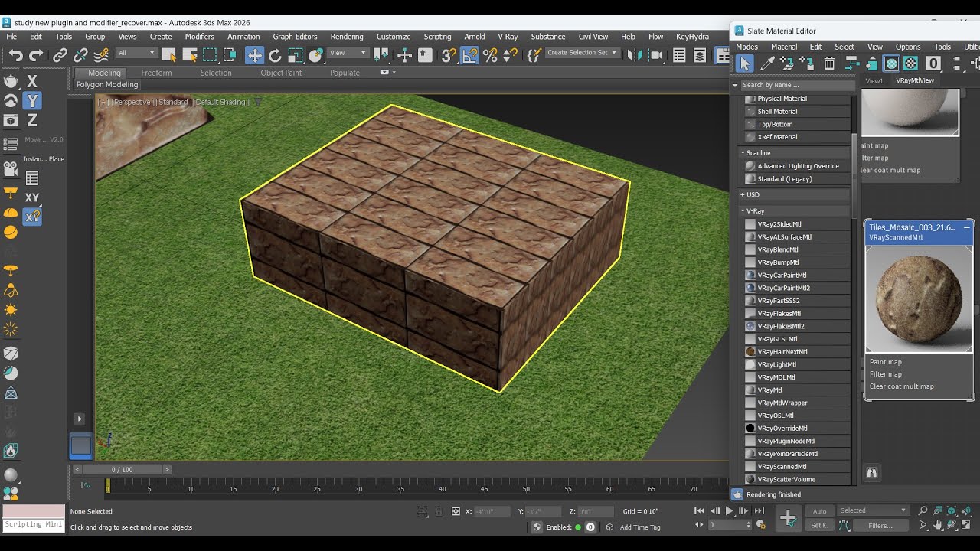Activate the Select and Scale tool

295,55
